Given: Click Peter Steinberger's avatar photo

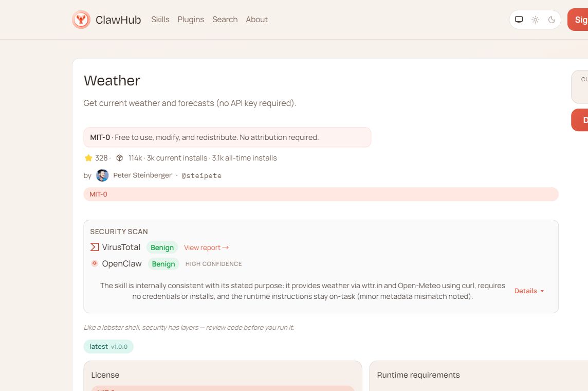Looking at the screenshot, I should [102, 175].
